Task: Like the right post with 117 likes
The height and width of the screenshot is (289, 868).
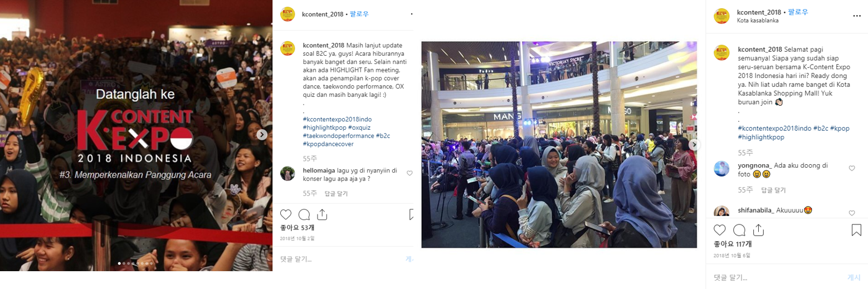Action: point(720,230)
